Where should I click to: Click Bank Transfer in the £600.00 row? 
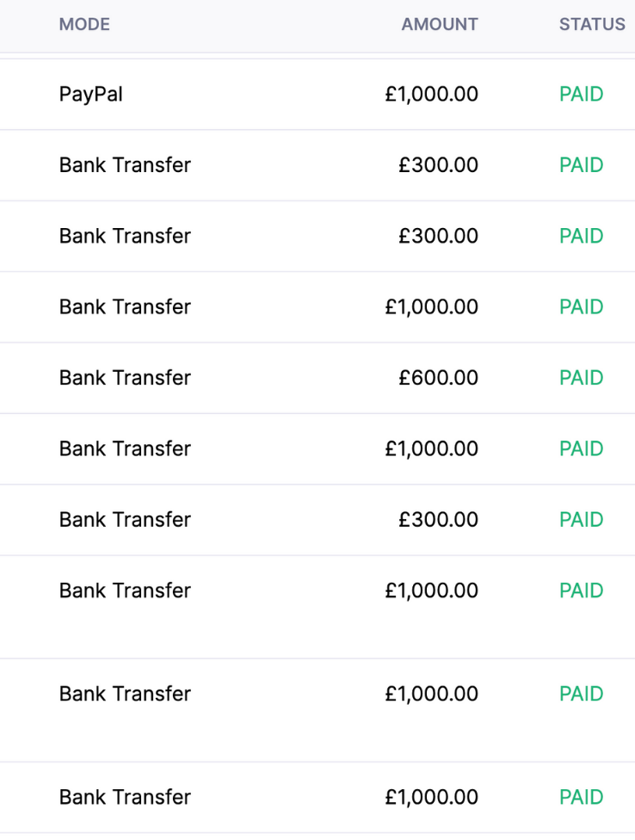[125, 378]
